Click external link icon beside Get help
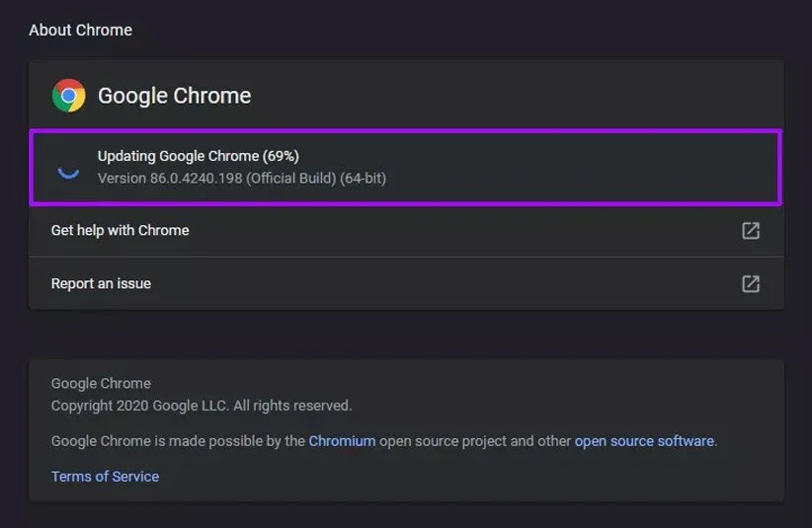Screen dimensions: 812x528 click(x=751, y=230)
